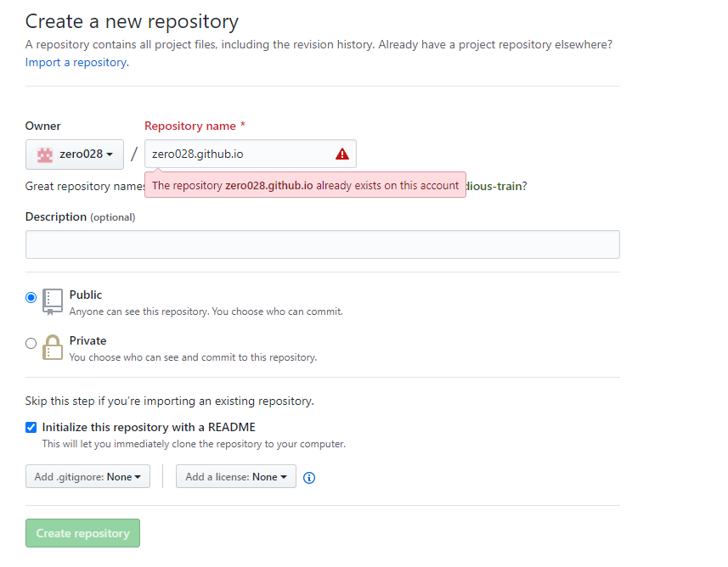Click the repository already exists error tooltip
The width and height of the screenshot is (728, 567).
(305, 185)
